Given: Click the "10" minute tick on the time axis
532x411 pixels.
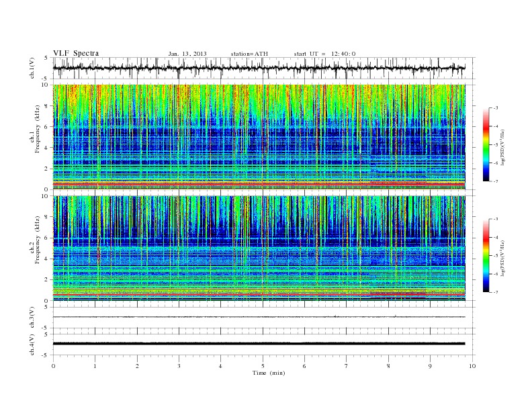Looking at the screenshot, I should pos(472,366).
